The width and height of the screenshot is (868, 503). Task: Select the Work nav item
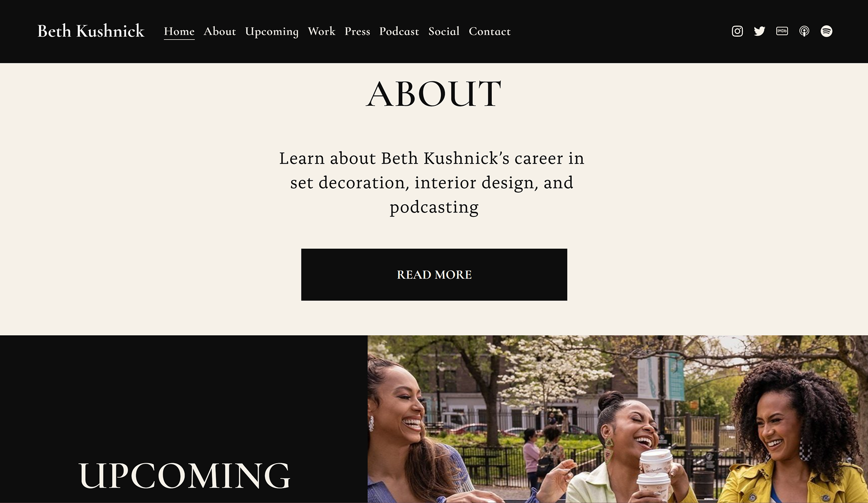(321, 31)
